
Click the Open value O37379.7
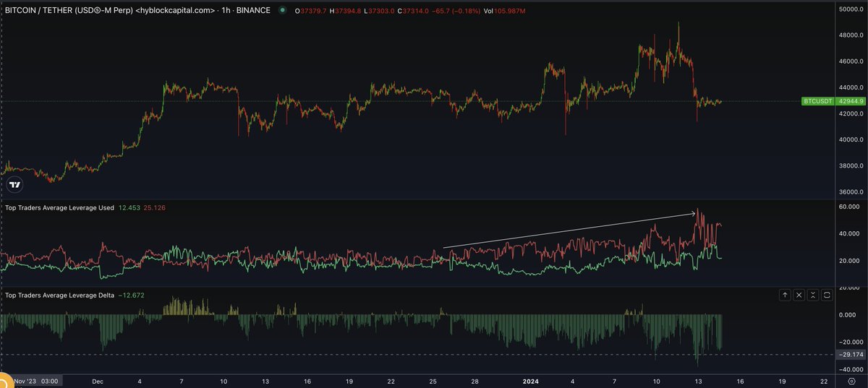(x=310, y=11)
